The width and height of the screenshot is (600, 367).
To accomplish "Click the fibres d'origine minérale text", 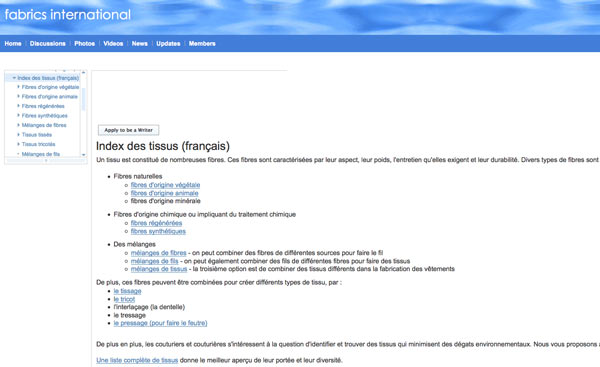I will [165, 201].
